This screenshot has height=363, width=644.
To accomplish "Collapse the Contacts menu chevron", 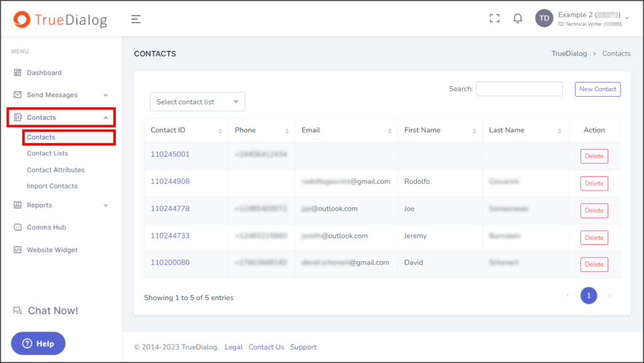I will pyautogui.click(x=106, y=118).
